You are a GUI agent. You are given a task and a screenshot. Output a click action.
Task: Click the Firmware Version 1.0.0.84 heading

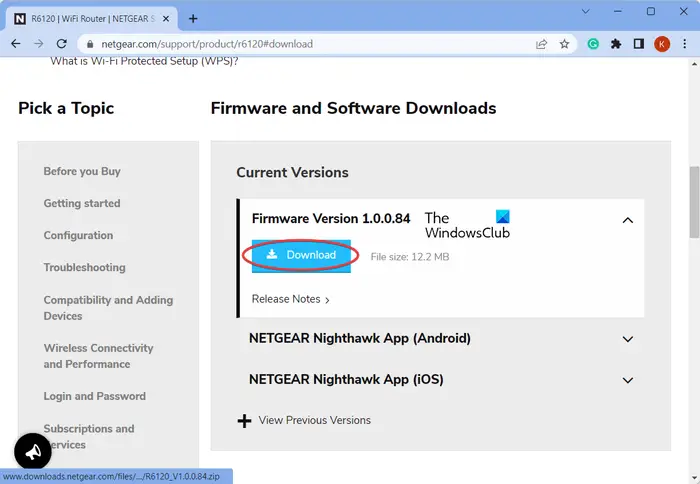(x=331, y=218)
